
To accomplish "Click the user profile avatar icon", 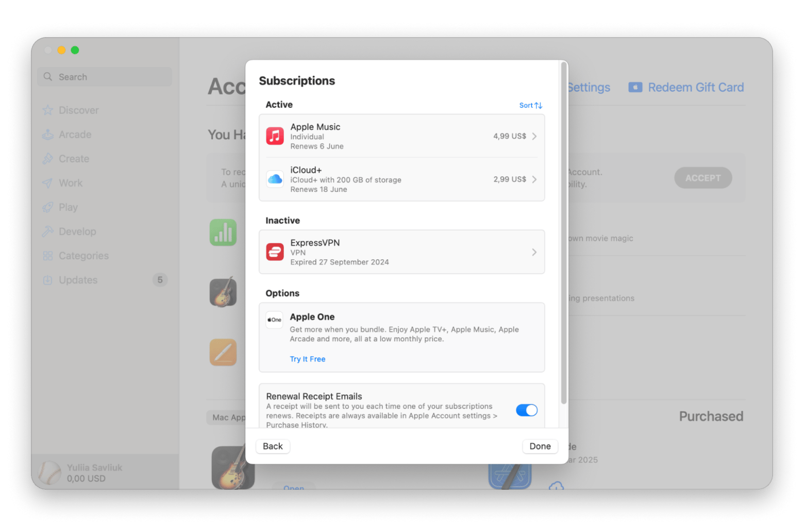I will pyautogui.click(x=50, y=473).
